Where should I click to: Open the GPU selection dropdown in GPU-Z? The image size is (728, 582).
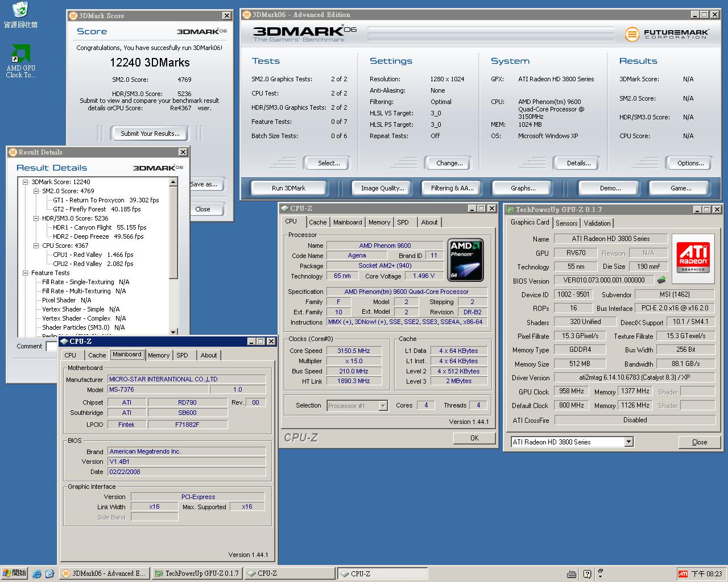(x=628, y=442)
